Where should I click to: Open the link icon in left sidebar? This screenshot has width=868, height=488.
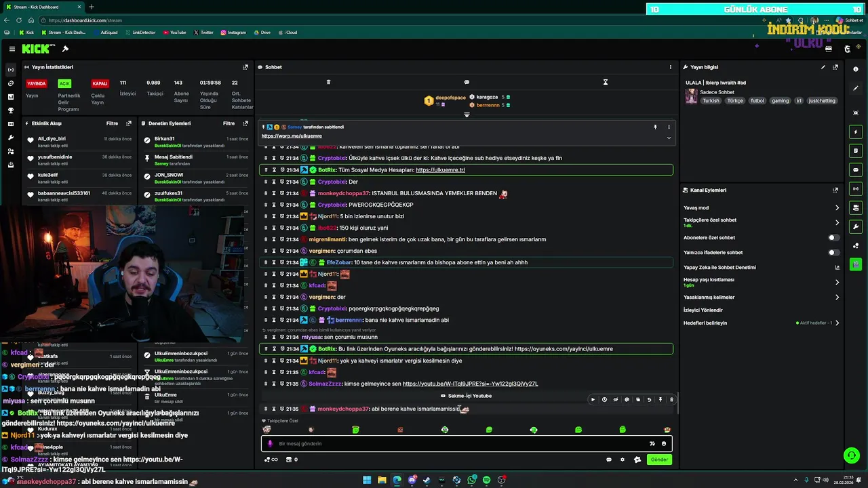[11, 83]
